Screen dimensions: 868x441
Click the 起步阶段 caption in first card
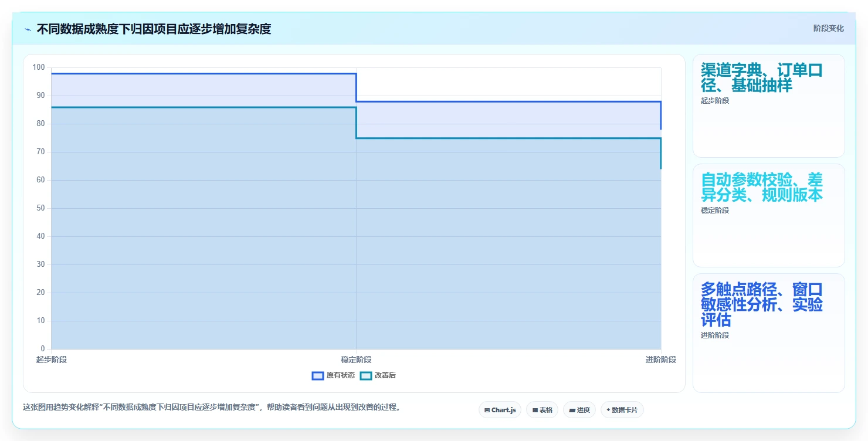click(x=715, y=100)
